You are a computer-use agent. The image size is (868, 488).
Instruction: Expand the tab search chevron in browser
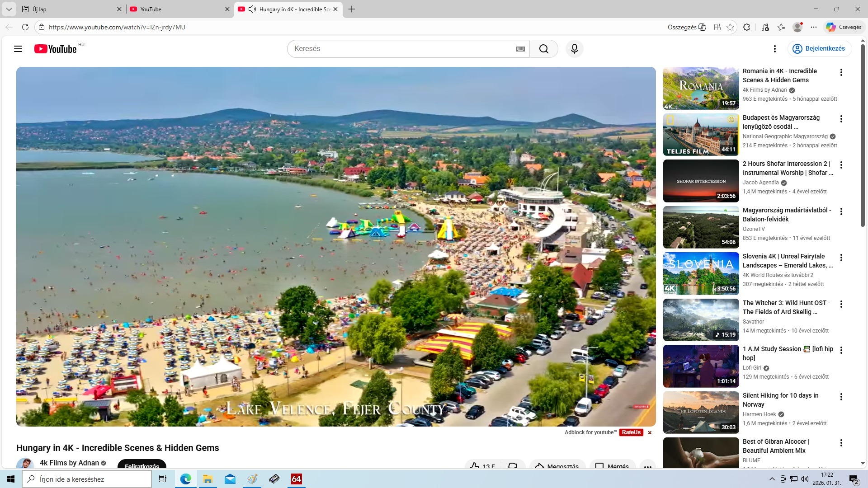9,9
